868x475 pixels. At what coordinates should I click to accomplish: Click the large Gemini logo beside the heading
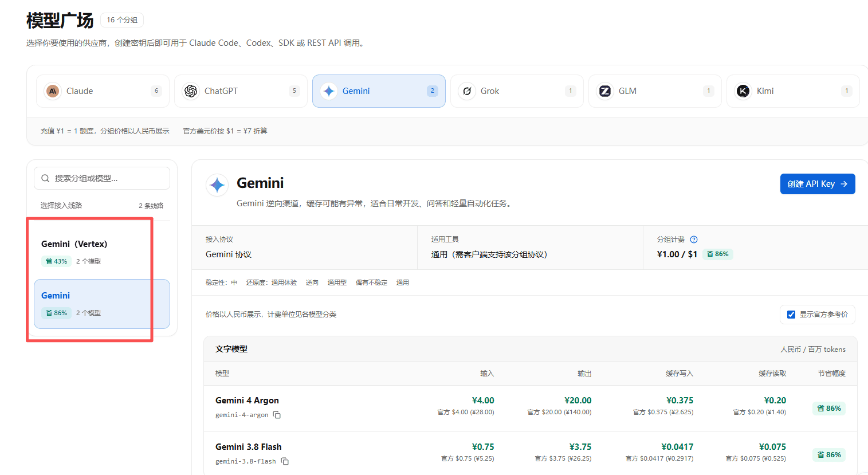(217, 185)
